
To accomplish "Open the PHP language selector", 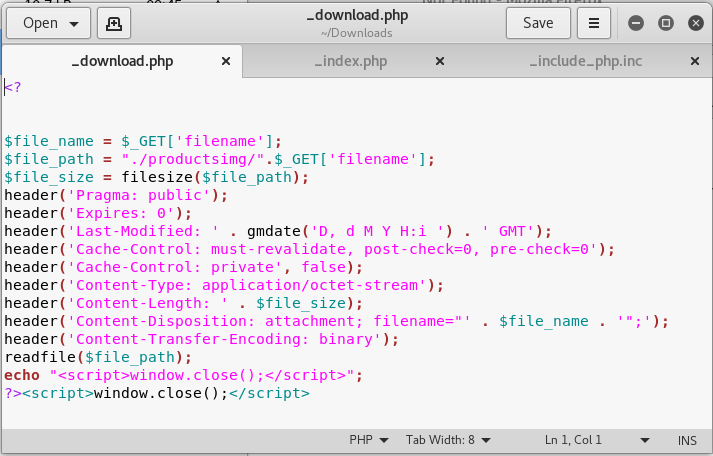I will tap(369, 440).
